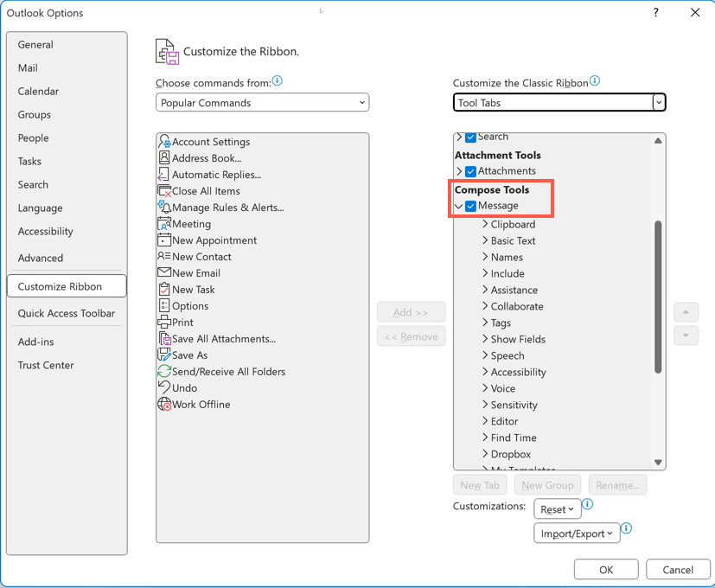Click the Add >> button

tap(411, 312)
